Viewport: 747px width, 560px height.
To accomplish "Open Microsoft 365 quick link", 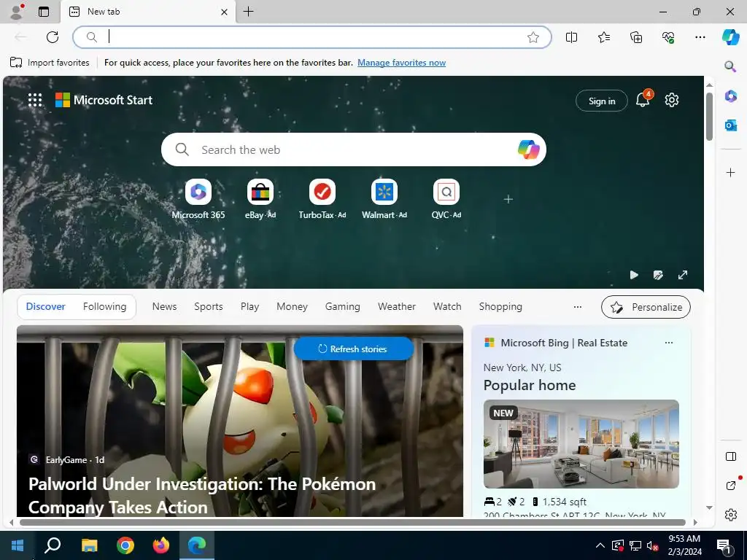I will (x=198, y=199).
